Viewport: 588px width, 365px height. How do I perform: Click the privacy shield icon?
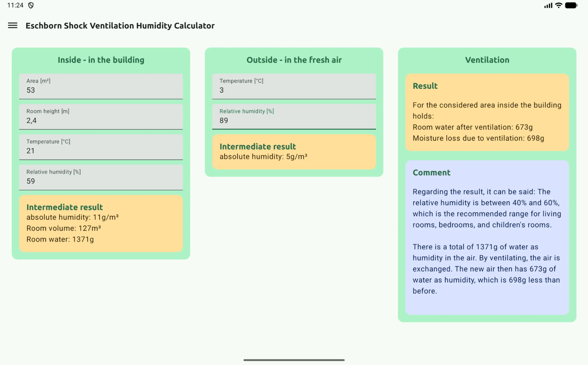pyautogui.click(x=31, y=5)
